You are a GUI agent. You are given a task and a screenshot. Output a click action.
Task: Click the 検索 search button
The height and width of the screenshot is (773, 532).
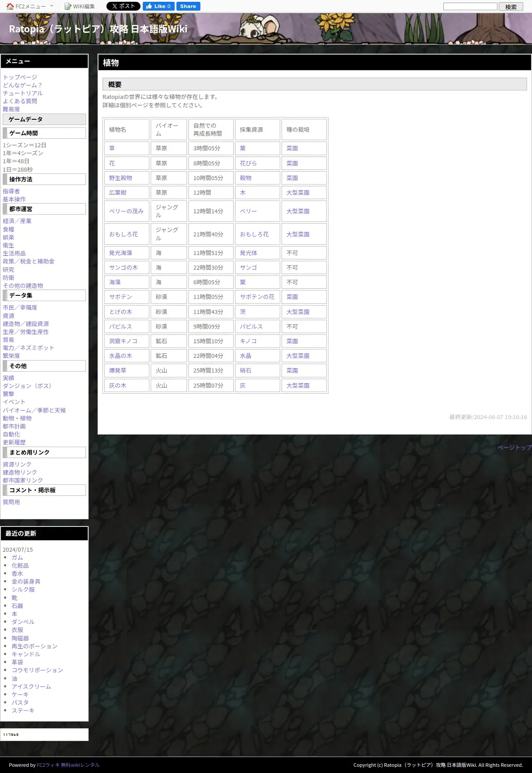[511, 7]
